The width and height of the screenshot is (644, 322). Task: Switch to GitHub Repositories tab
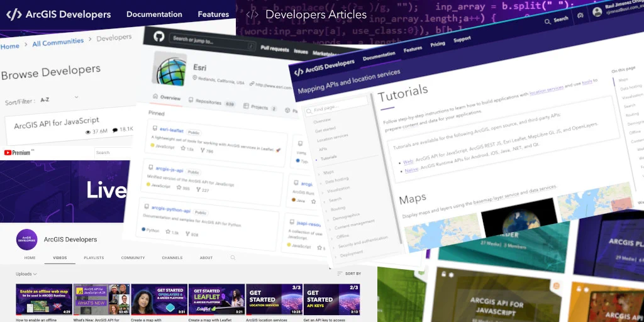pyautogui.click(x=211, y=103)
